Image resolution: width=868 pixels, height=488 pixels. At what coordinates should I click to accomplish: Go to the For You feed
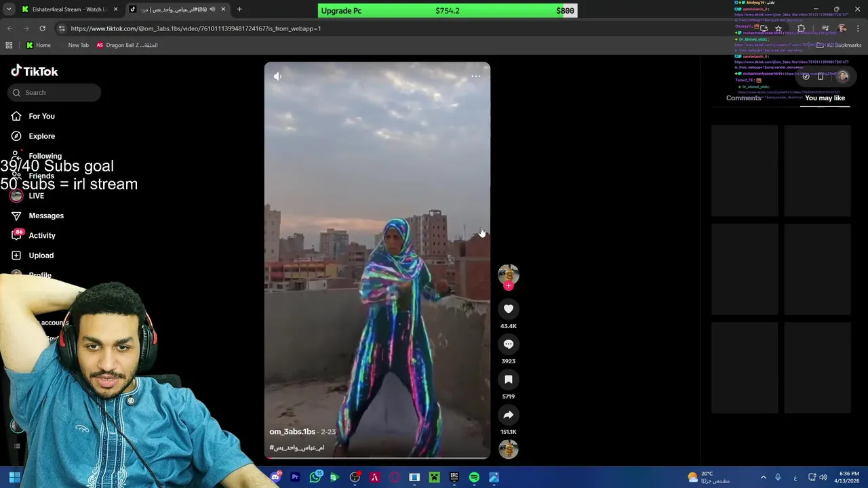[41, 117]
